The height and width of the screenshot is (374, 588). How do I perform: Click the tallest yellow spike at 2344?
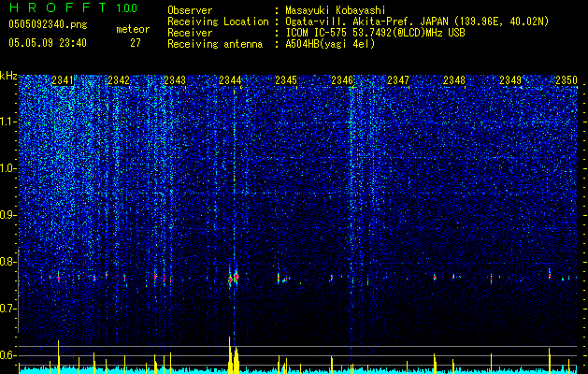point(230,355)
